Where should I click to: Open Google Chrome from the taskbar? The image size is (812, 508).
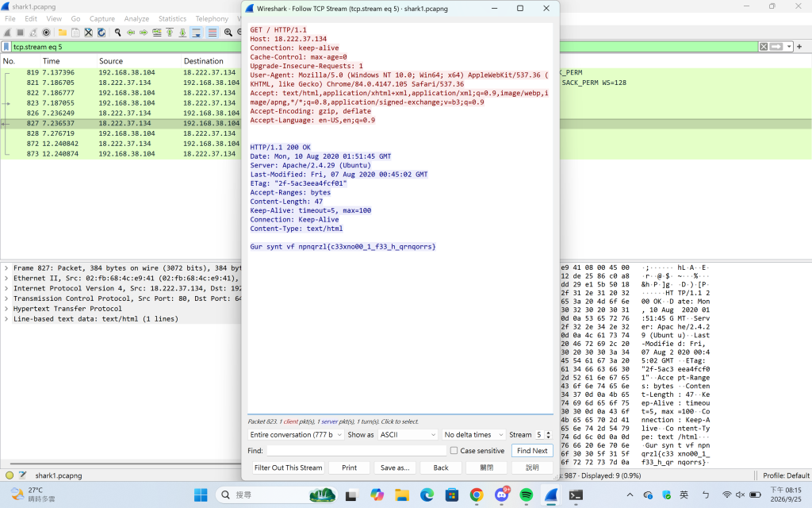477,495
